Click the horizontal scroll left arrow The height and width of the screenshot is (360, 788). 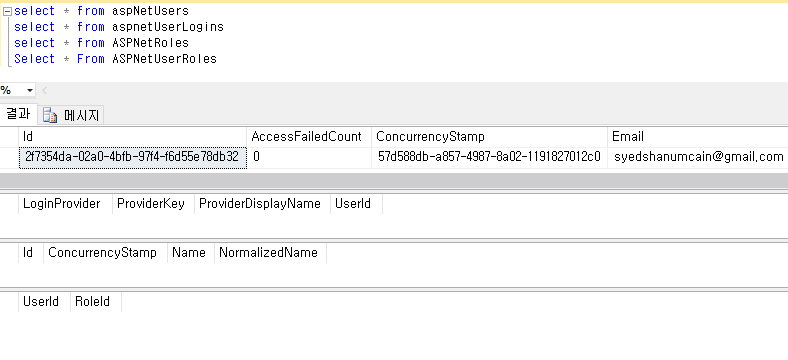(x=44, y=91)
